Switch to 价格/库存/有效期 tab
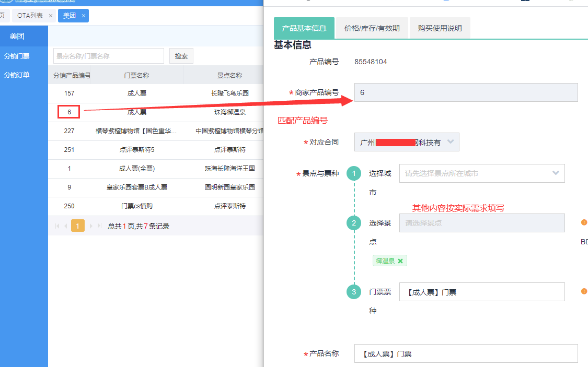 (372, 28)
